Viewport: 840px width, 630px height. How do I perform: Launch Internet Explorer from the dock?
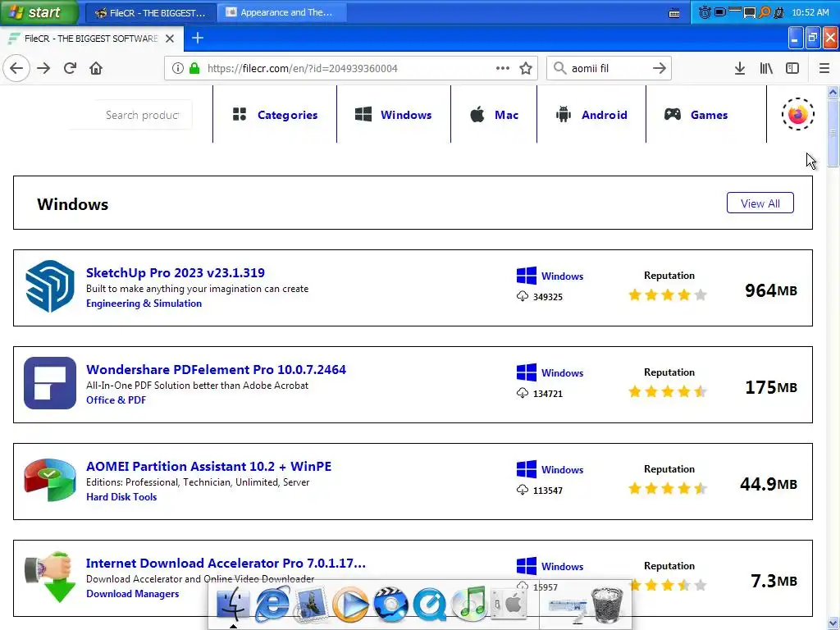[x=272, y=605]
